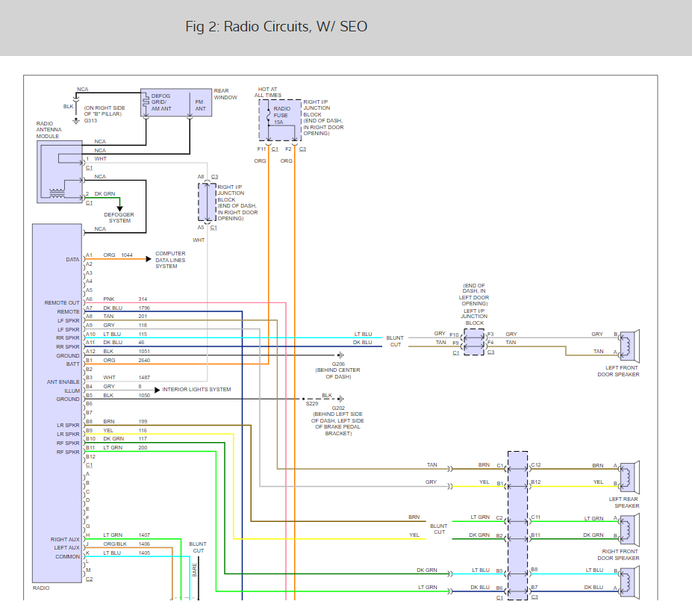Viewport: 692px width, 616px height.
Task: Click the G202 ground location label
Action: click(x=337, y=421)
